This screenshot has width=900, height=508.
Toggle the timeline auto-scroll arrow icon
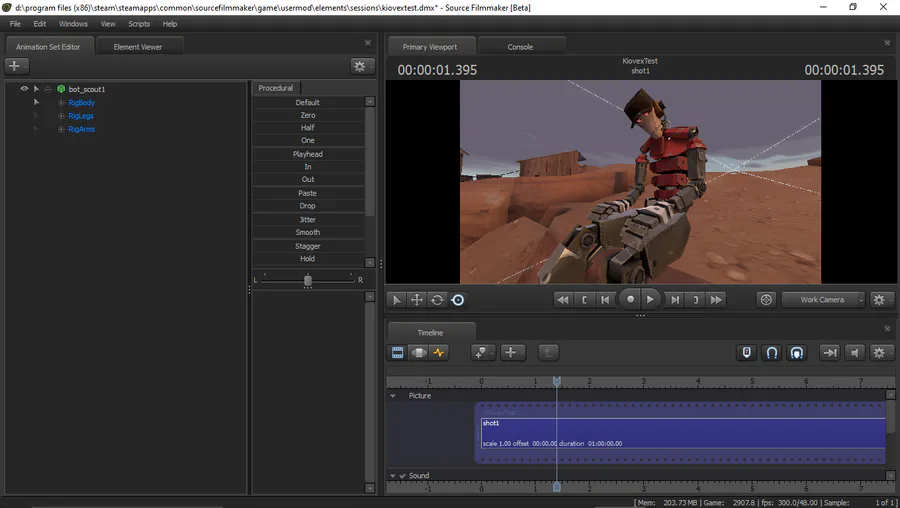click(830, 352)
